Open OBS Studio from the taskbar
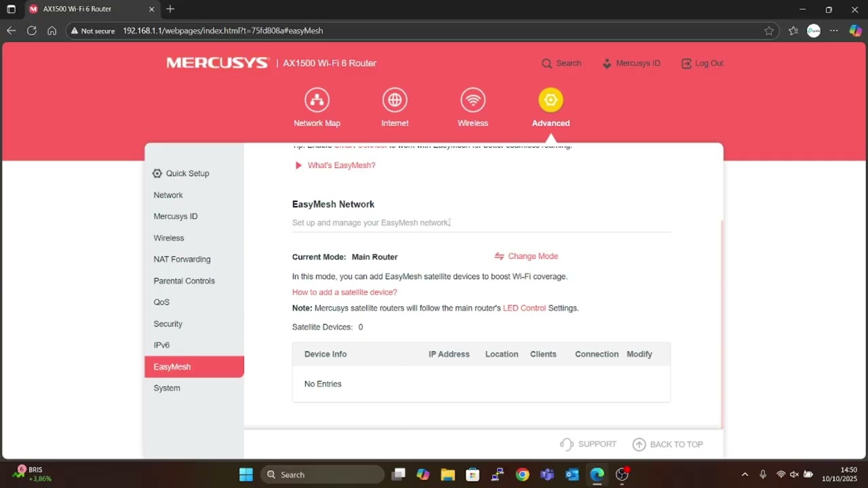Image resolution: width=868 pixels, height=488 pixels. point(622,474)
